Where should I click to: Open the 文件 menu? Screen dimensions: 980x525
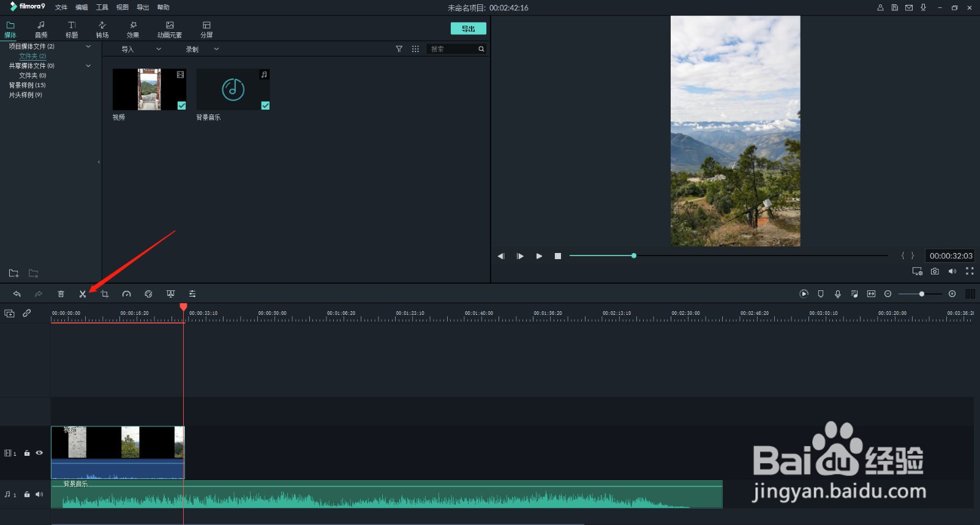61,7
